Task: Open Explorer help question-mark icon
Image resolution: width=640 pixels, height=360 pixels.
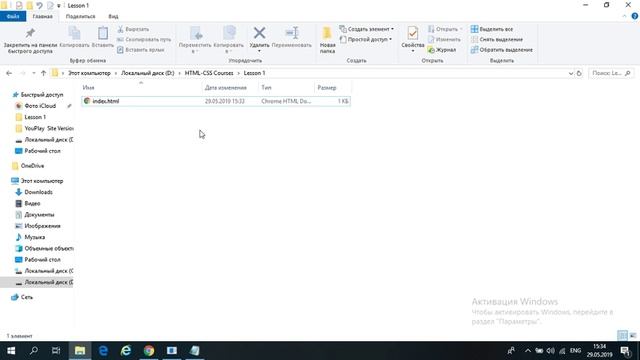Action: [635, 16]
